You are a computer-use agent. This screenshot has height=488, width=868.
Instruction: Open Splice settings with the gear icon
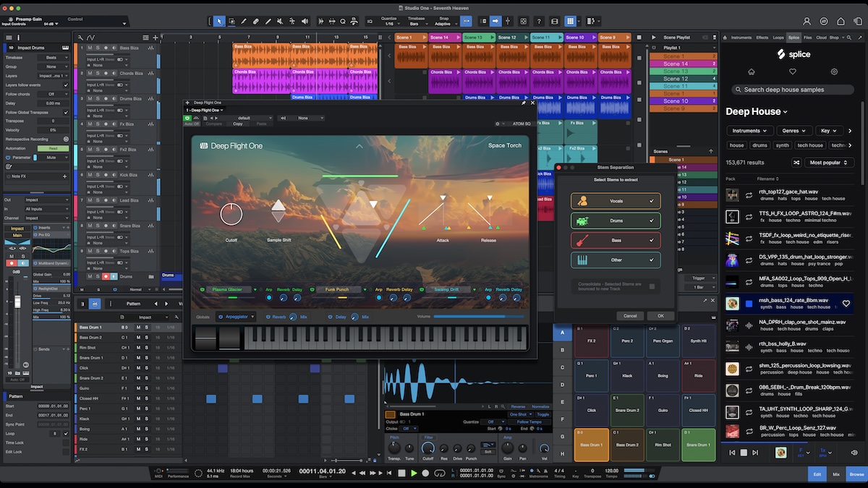tap(833, 72)
